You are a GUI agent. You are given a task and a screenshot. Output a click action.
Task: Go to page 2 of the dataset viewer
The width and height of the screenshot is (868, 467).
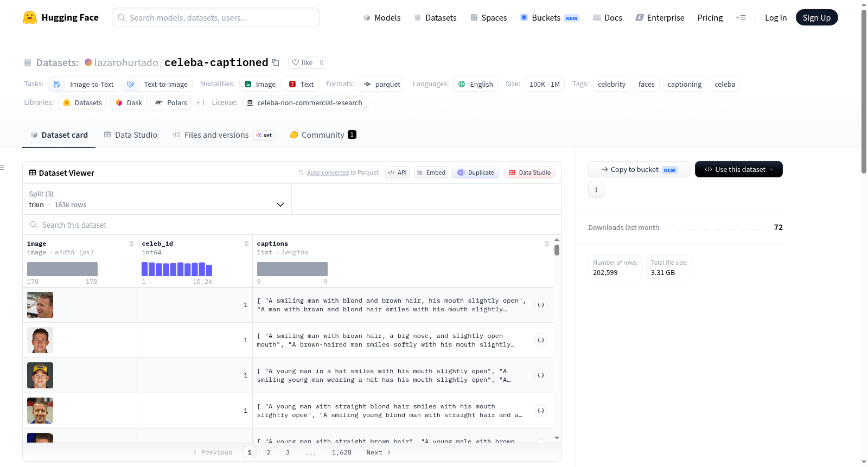coord(269,452)
